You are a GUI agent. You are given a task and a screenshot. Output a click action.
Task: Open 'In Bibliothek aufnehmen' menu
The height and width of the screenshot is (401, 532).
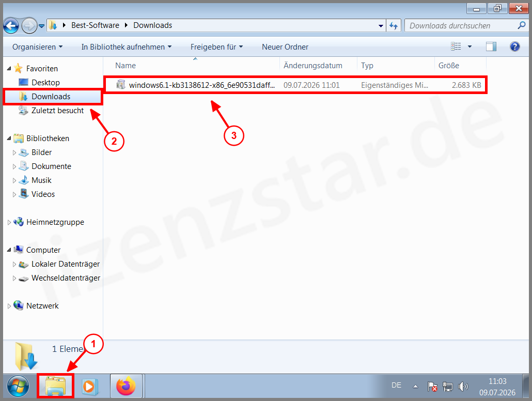[x=126, y=47]
